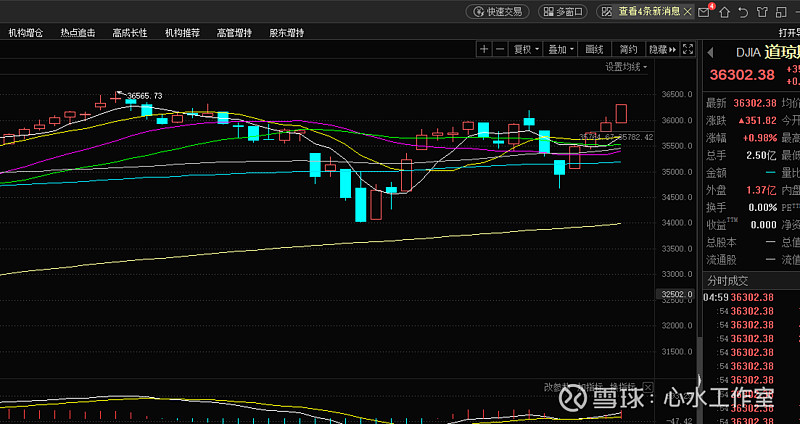This screenshot has width=800, height=424.
Task: Dismiss the new messages notification with X
Action: 687,12
